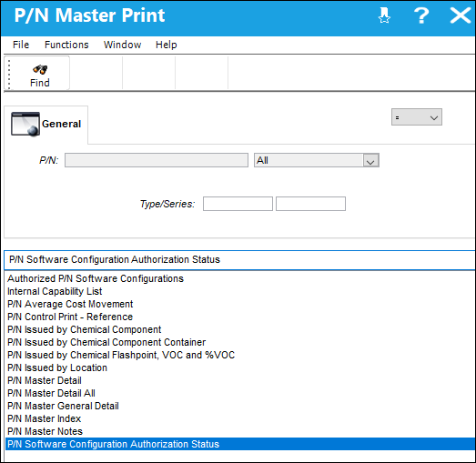
Task: Click the P/N input field
Action: [x=157, y=160]
